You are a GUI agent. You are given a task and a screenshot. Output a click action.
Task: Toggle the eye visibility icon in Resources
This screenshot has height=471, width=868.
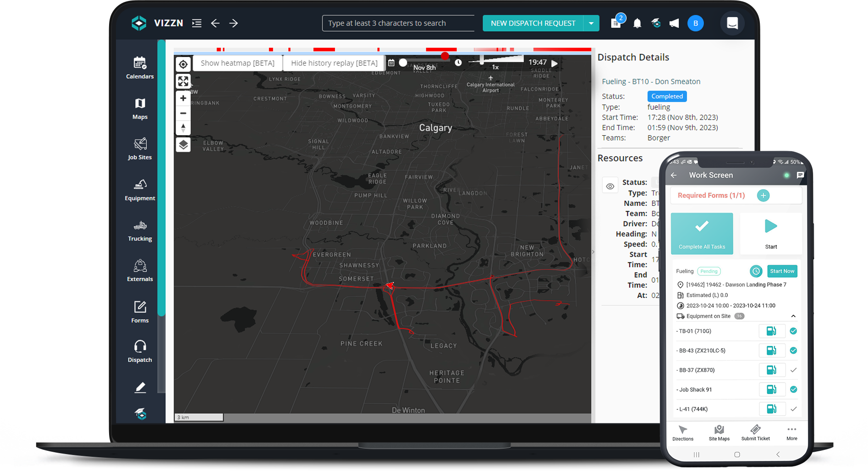[610, 186]
